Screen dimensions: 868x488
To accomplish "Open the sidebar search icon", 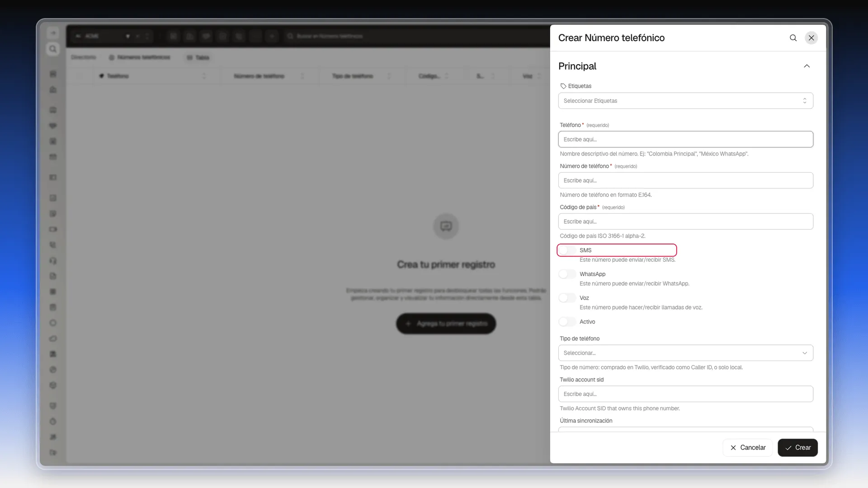I will click(53, 49).
